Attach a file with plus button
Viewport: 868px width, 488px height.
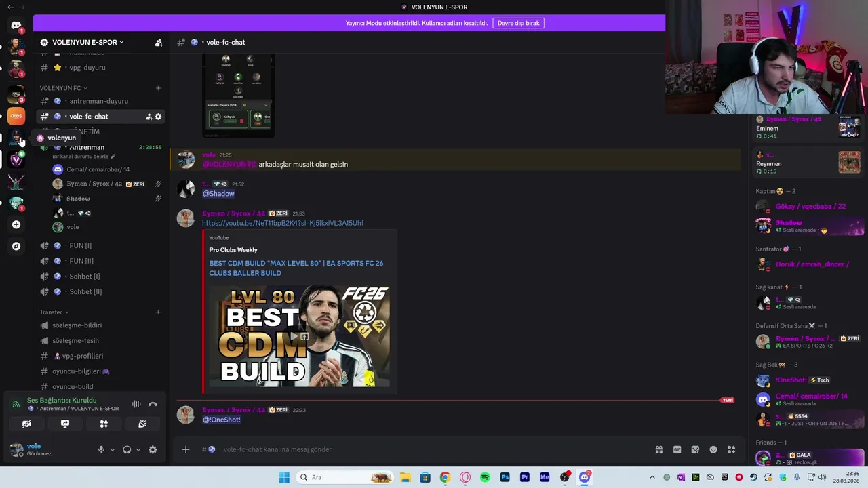pos(186,449)
